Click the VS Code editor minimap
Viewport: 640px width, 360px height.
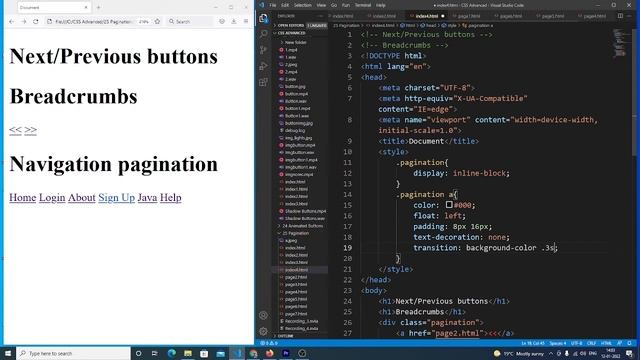pyautogui.click(x=620, y=43)
